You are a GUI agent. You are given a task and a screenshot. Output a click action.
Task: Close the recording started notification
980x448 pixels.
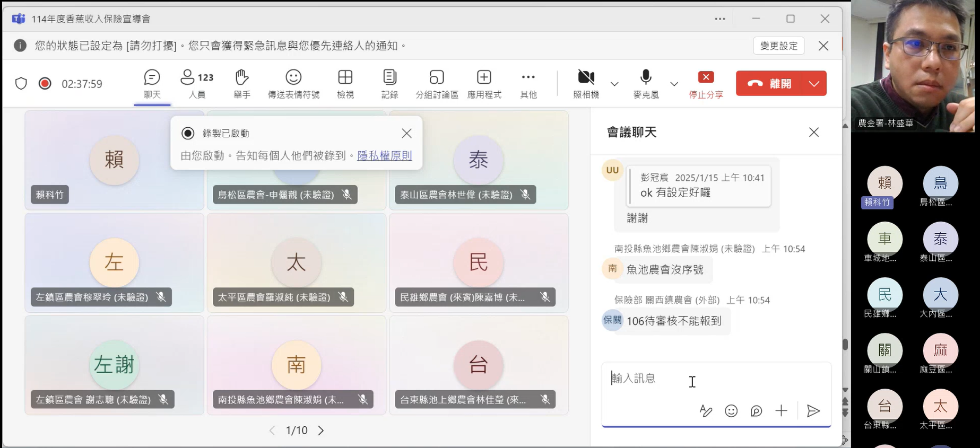point(406,133)
